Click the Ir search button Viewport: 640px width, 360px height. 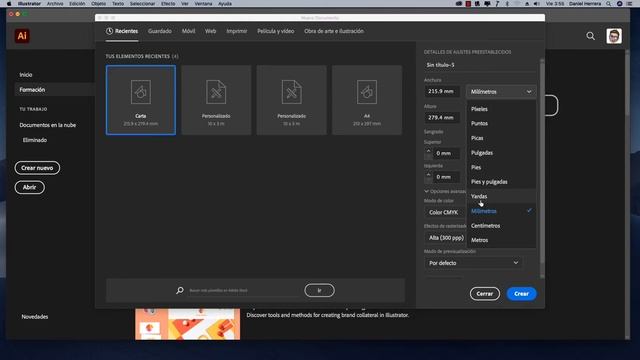[x=319, y=290]
